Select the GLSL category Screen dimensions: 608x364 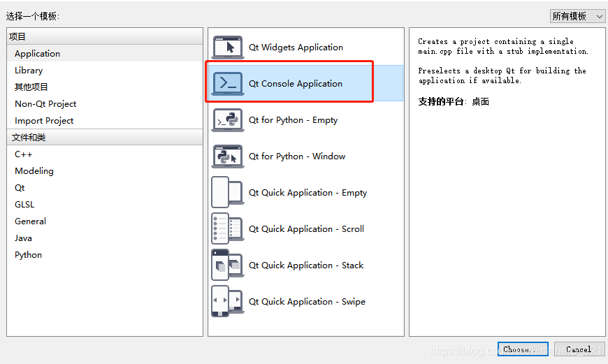[x=105, y=205]
